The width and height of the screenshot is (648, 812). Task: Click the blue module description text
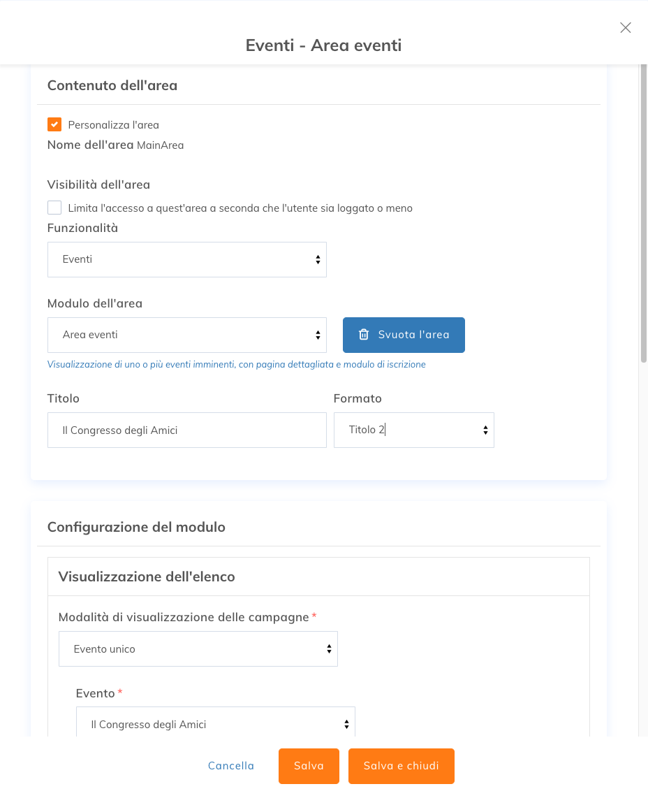click(x=237, y=365)
